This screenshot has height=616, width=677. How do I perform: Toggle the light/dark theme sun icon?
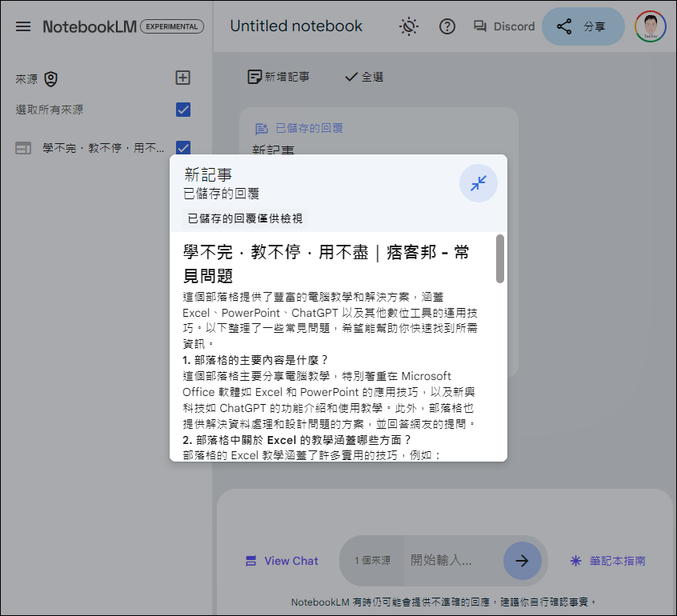click(x=408, y=26)
